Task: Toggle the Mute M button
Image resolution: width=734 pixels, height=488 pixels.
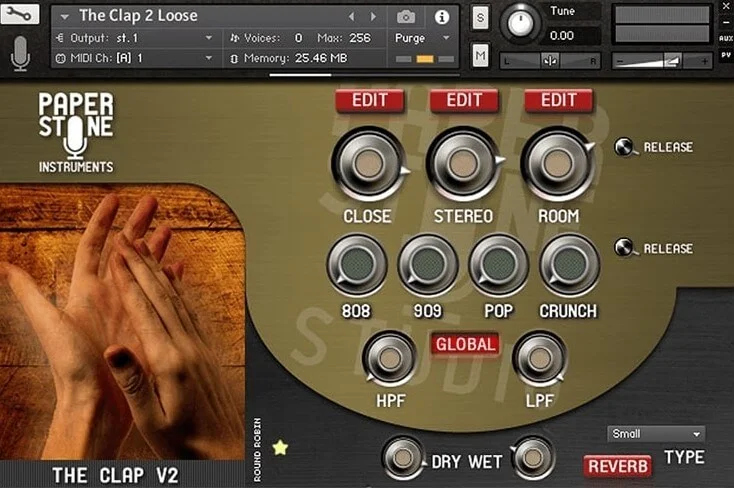Action: coord(480,56)
